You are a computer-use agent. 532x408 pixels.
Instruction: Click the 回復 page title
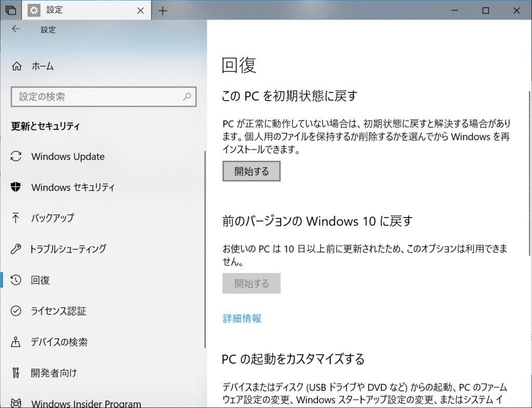(239, 65)
